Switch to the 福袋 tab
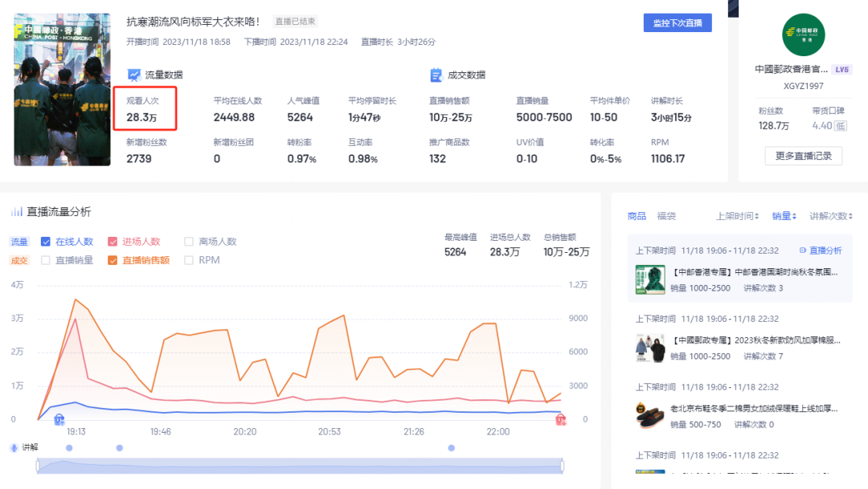 (x=666, y=216)
